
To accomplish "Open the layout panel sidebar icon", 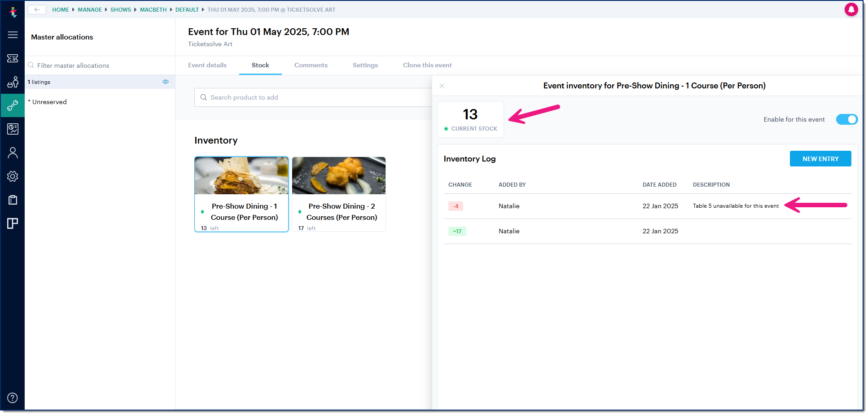I will (x=13, y=223).
